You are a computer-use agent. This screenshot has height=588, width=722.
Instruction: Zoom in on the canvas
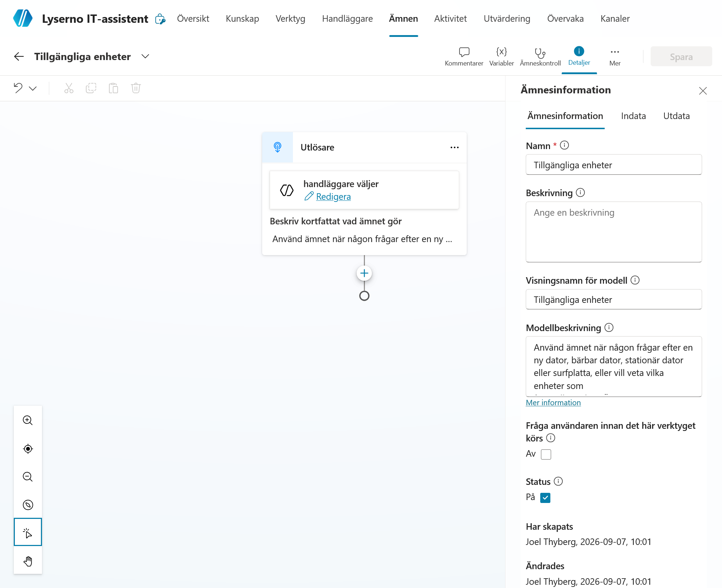[28, 420]
